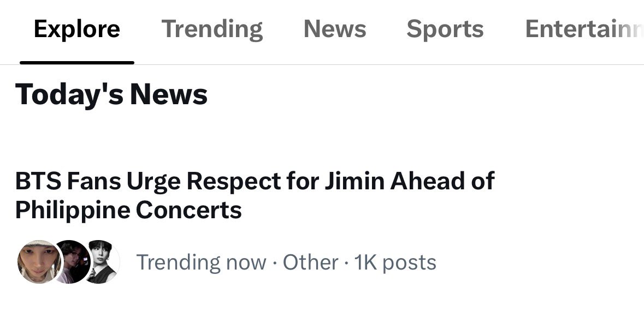644x317 pixels.
Task: Click the Explore tab's active underline indicator
Action: point(77,63)
